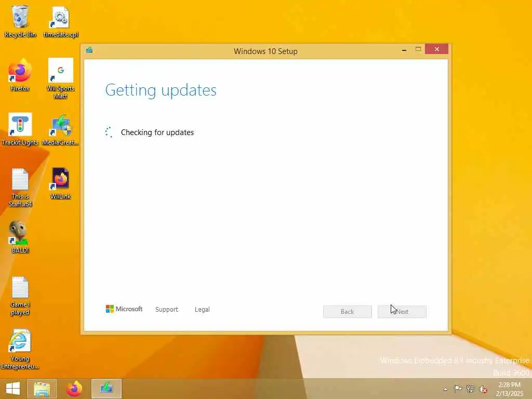Image resolution: width=532 pixels, height=399 pixels.
Task: Minimize the Windows 10 Setup window
Action: [404, 50]
